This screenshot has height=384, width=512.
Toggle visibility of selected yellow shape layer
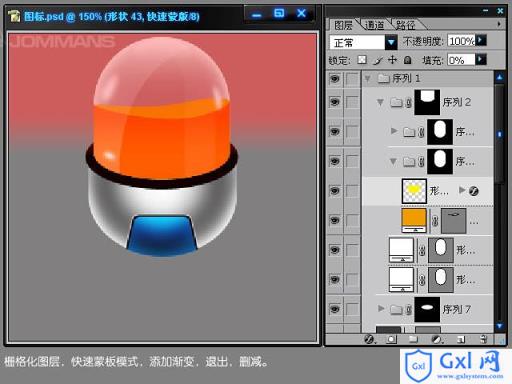[334, 191]
